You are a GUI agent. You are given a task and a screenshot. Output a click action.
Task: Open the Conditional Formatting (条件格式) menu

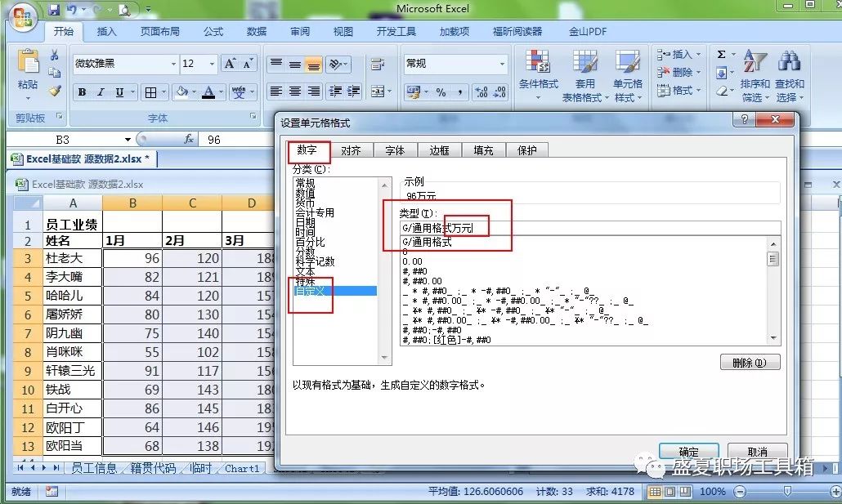[538, 74]
